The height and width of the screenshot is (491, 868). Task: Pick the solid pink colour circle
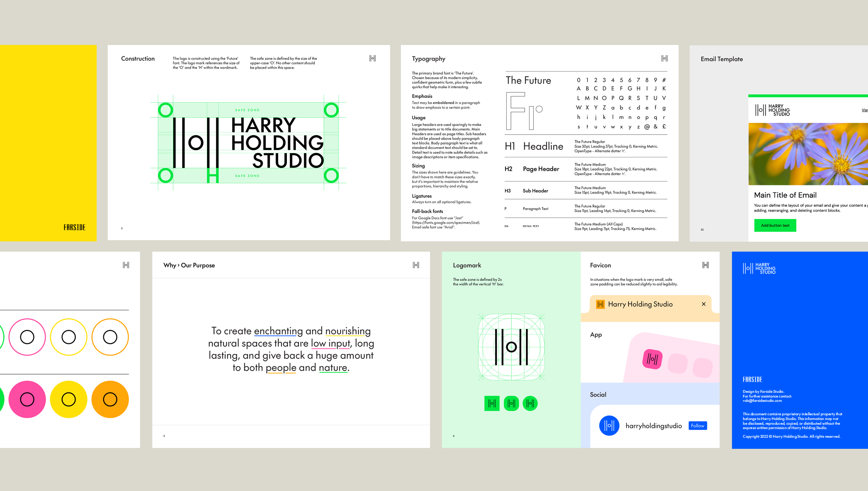click(27, 400)
